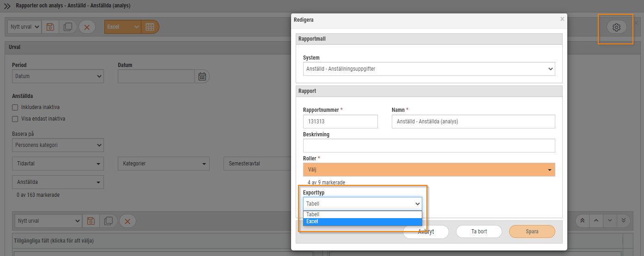This screenshot has height=256, width=644.
Task: Delete the selection in lower toolbar
Action: 128,221
